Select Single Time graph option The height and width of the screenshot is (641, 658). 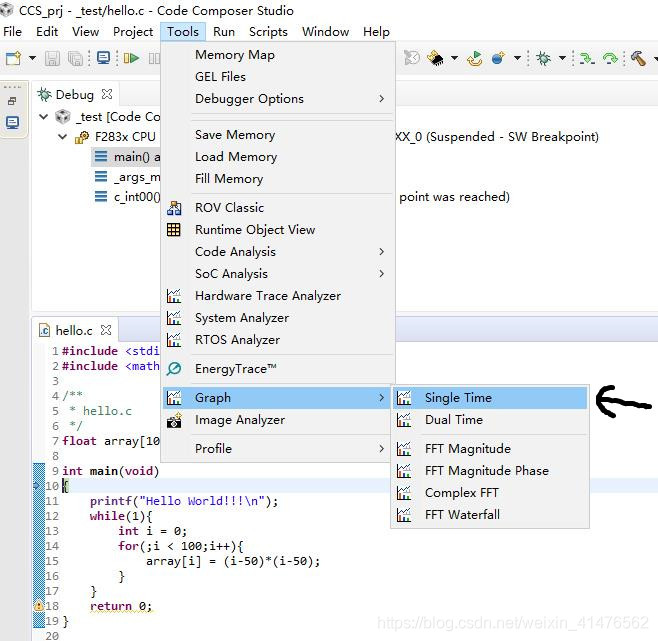pos(490,398)
